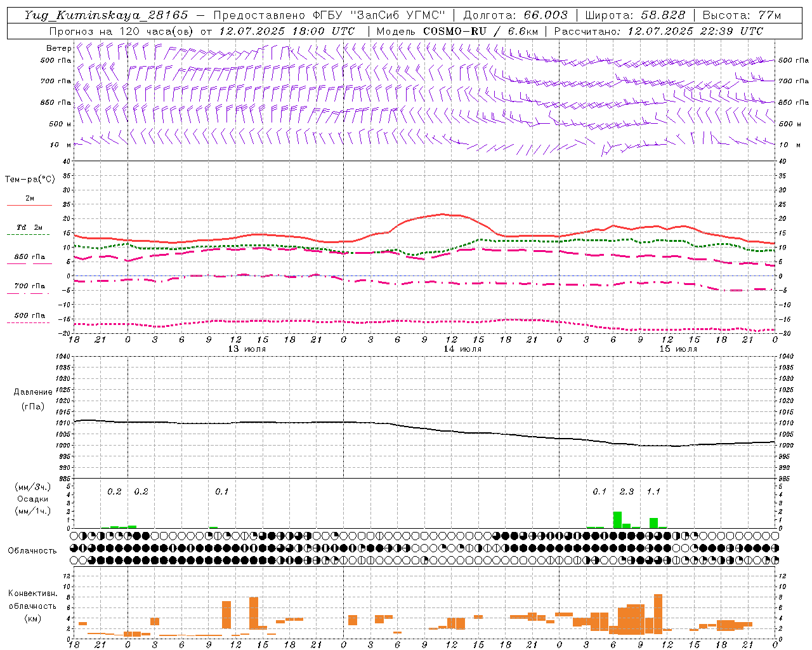
Task: Click the model name COSMO-RU / 6.6км
Action: [x=481, y=31]
